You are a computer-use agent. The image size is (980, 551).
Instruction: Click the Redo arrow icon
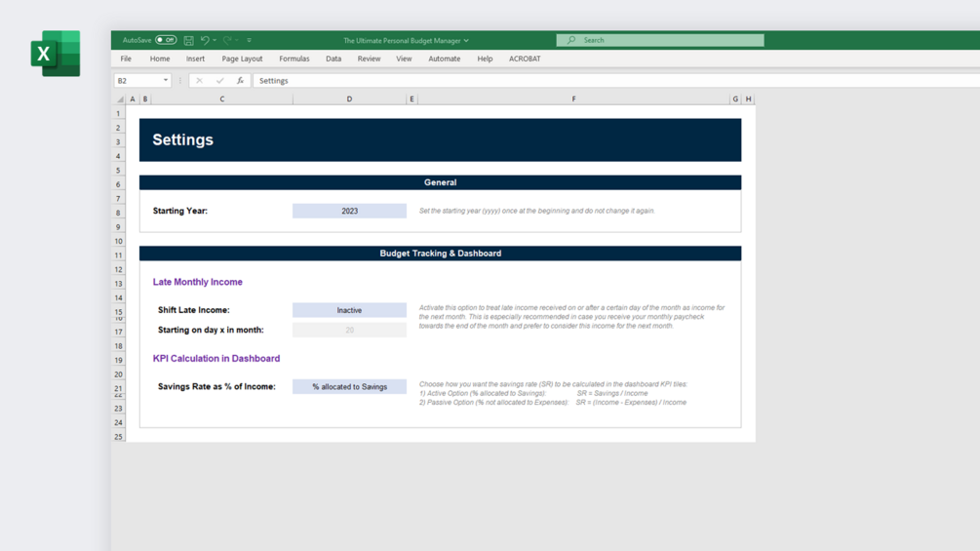227,40
